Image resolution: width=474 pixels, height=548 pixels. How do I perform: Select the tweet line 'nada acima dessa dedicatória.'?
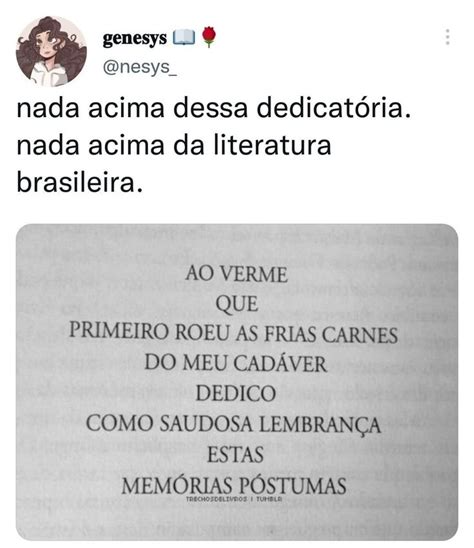(x=214, y=108)
